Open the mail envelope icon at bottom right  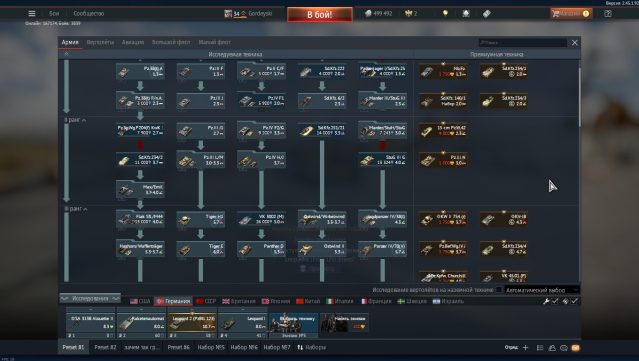[575, 348]
